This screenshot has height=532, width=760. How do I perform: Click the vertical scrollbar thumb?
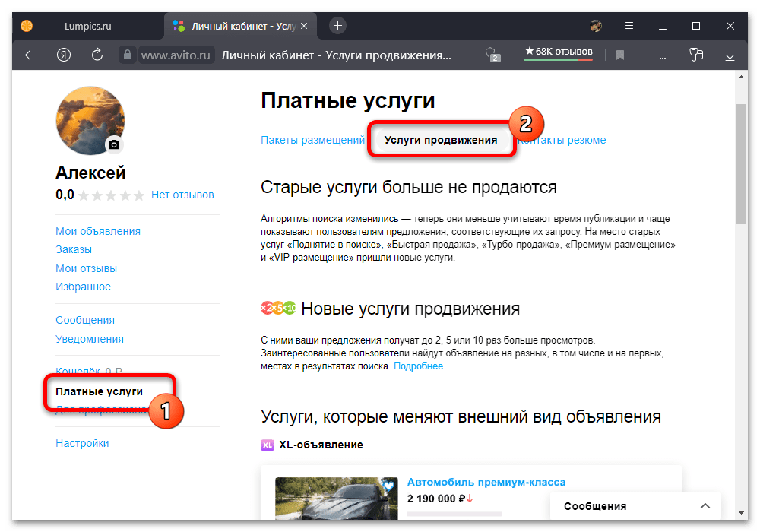pos(741,163)
